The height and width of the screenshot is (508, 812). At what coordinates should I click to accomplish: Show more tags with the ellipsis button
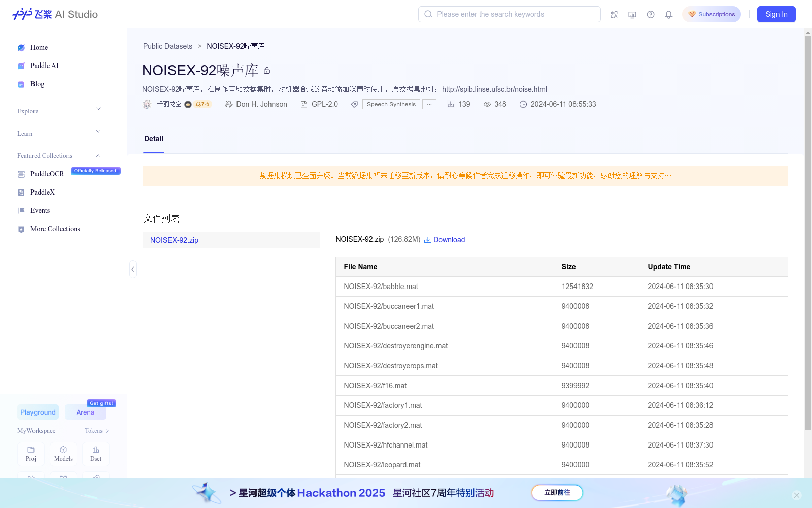click(429, 104)
